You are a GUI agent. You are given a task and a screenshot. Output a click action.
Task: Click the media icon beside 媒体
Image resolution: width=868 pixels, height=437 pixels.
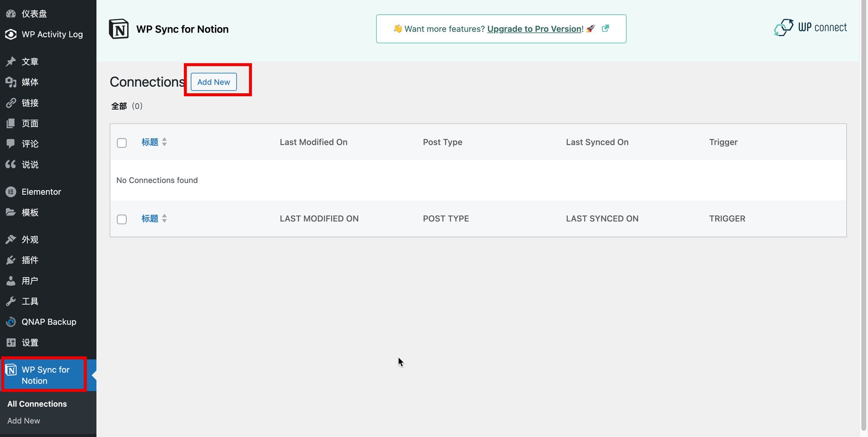point(11,82)
